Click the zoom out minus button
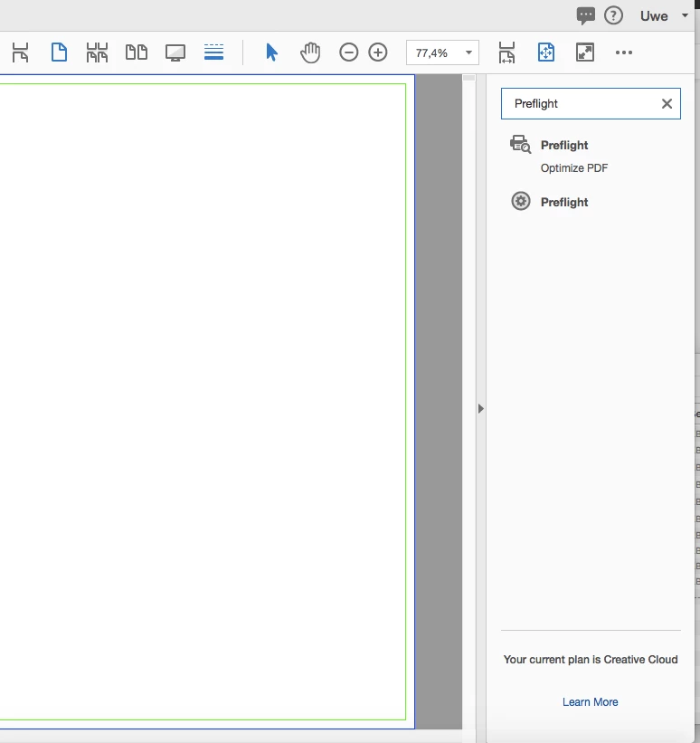The height and width of the screenshot is (743, 700). tap(348, 52)
